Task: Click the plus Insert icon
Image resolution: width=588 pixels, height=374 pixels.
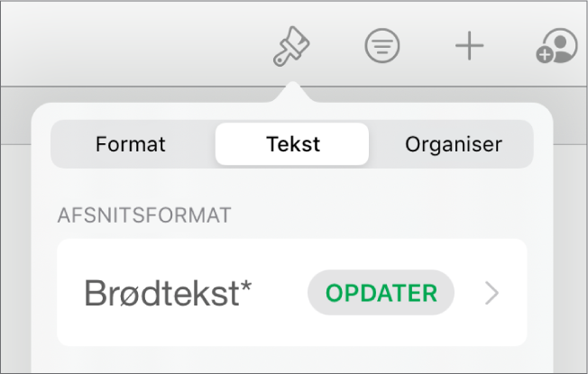Action: click(x=469, y=47)
